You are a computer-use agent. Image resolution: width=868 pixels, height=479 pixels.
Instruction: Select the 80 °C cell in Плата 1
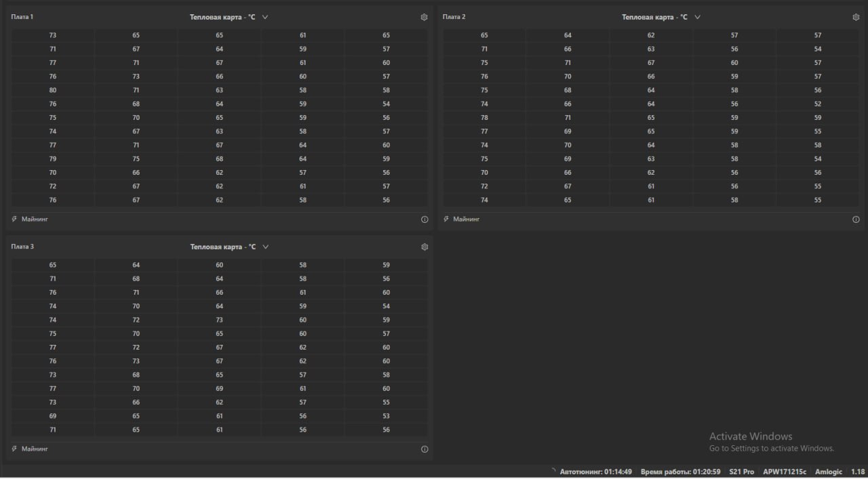pos(53,90)
